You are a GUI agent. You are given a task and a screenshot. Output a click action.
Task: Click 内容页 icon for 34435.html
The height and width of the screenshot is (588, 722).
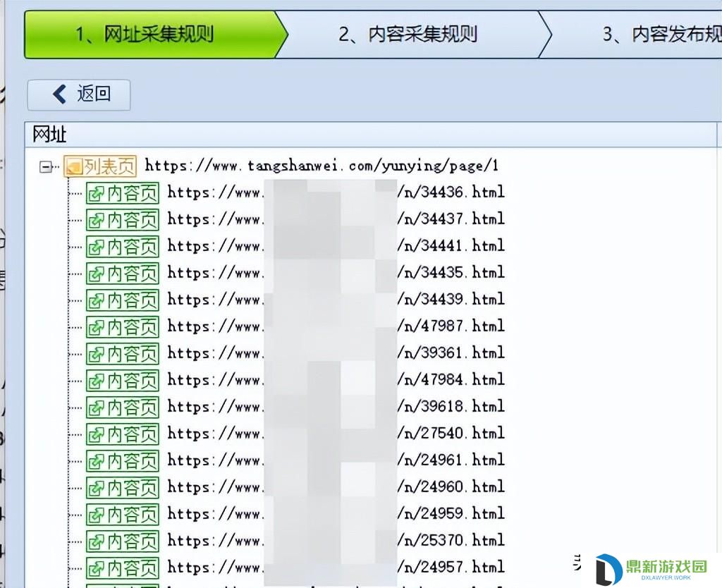pos(123,273)
